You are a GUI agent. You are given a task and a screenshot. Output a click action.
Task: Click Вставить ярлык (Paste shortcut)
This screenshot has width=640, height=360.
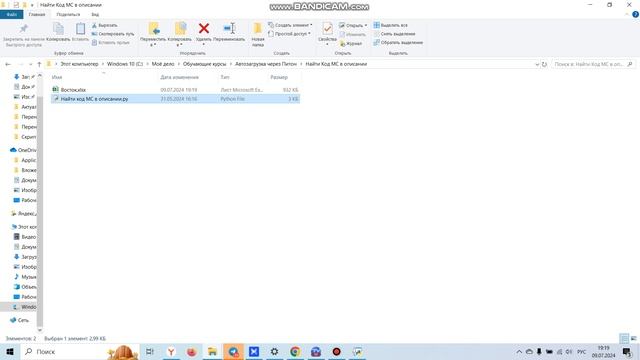[111, 42]
